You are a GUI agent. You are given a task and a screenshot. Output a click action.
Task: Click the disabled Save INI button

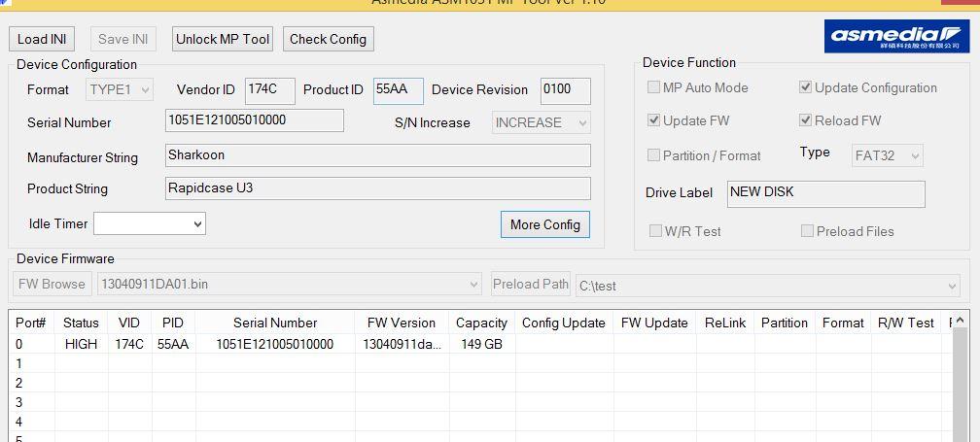pos(123,39)
